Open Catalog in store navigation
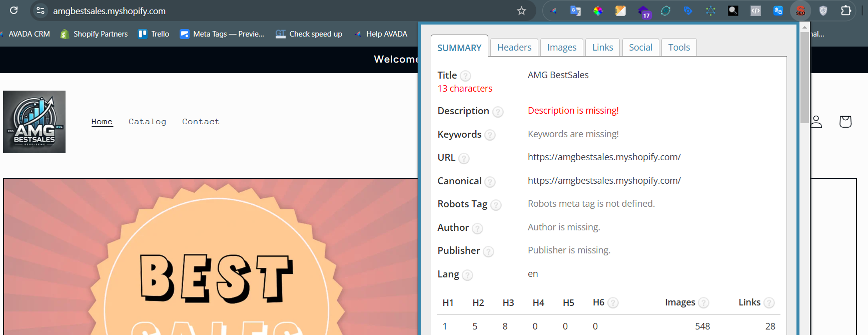 (147, 122)
